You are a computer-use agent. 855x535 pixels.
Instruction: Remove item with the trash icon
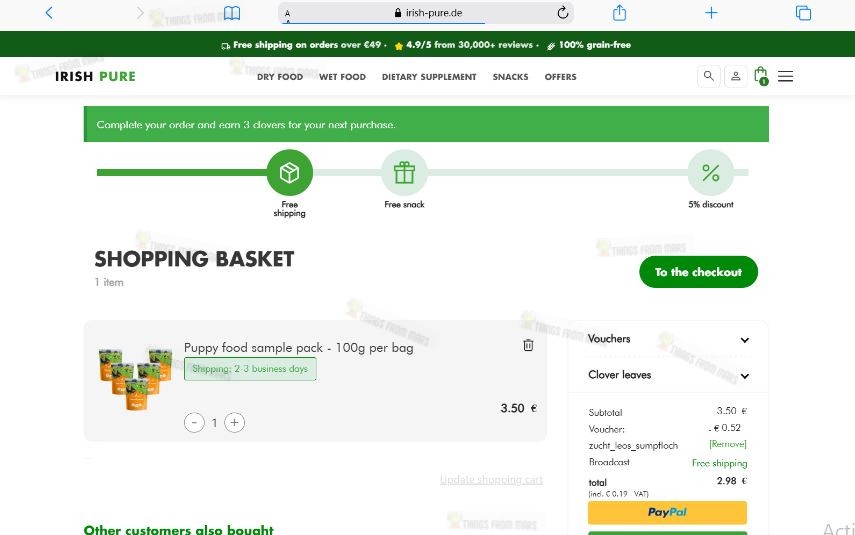pos(528,345)
